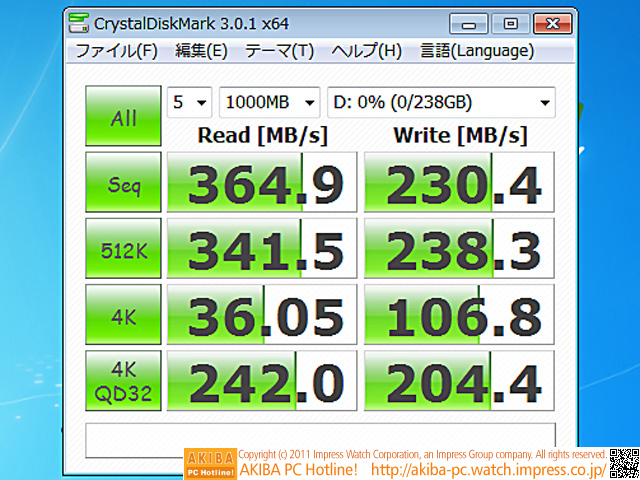640x480 pixels.
Task: Click the CrystalDiskMark title bar app icon
Action: point(79,23)
